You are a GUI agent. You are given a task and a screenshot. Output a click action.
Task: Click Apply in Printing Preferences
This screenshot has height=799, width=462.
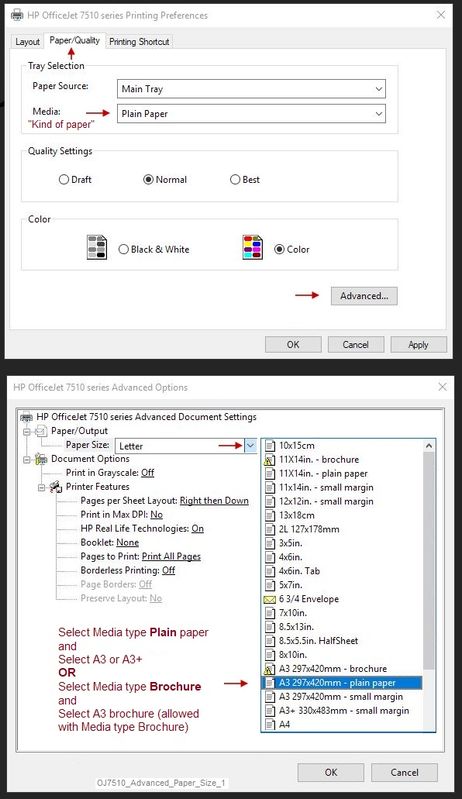[418, 344]
